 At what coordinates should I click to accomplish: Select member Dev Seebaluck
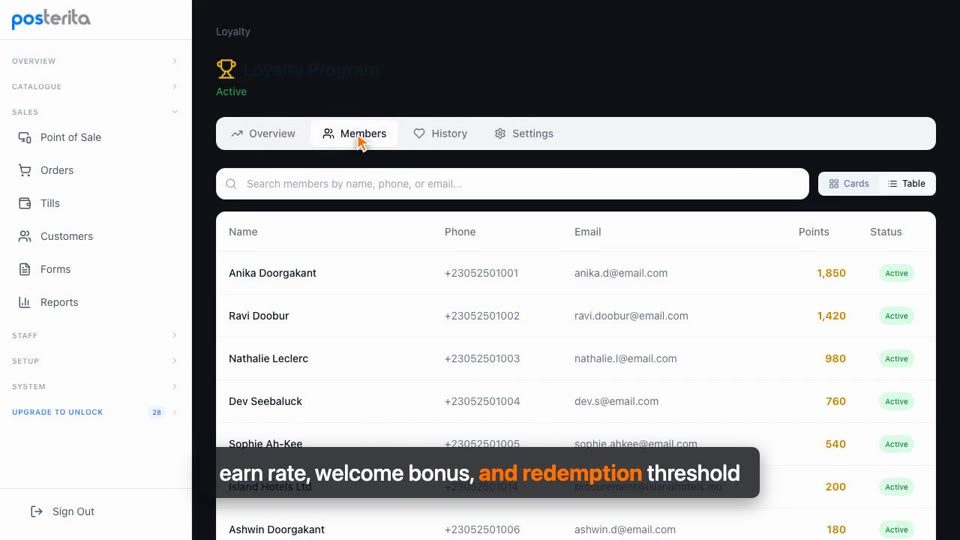click(x=266, y=402)
